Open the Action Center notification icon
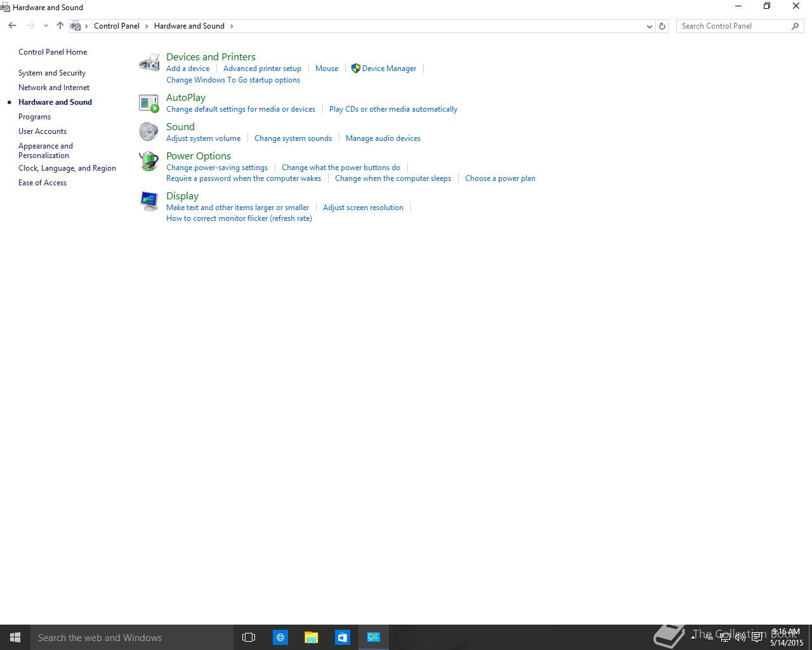The width and height of the screenshot is (812, 650). click(757, 637)
